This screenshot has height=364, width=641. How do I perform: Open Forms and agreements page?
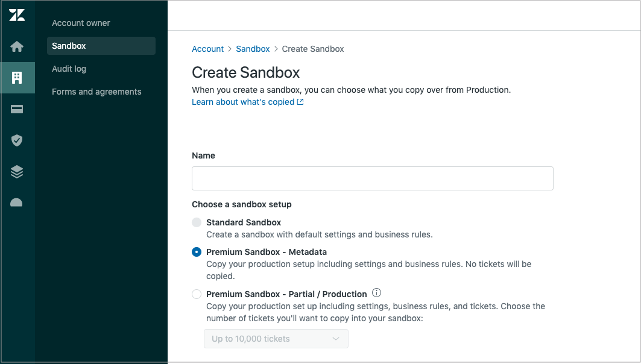(96, 92)
